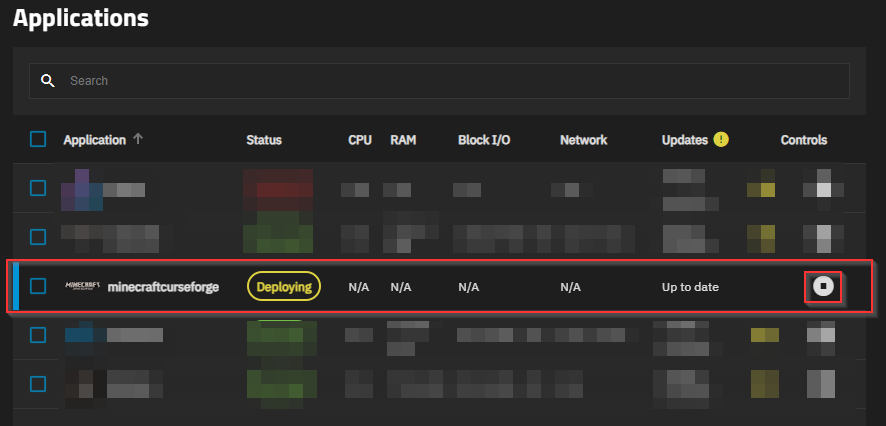The height and width of the screenshot is (426, 886).
Task: Tick the checkbox directly above minecraftcurseforge row
Action: point(38,237)
